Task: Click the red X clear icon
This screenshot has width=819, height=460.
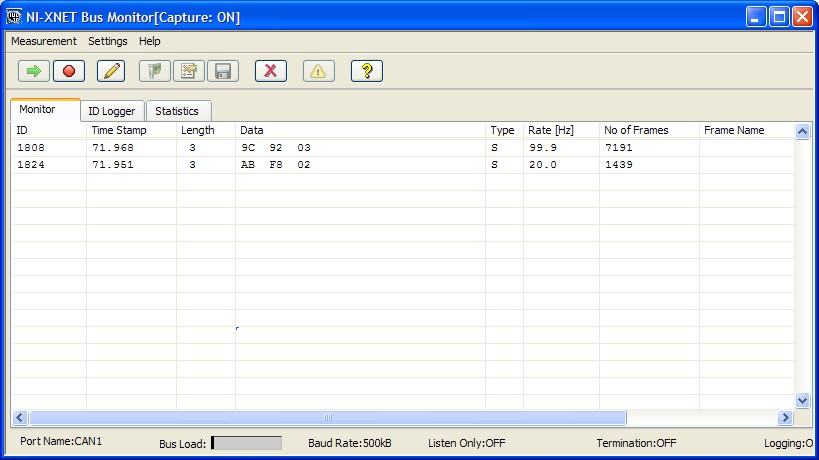Action: (x=271, y=71)
